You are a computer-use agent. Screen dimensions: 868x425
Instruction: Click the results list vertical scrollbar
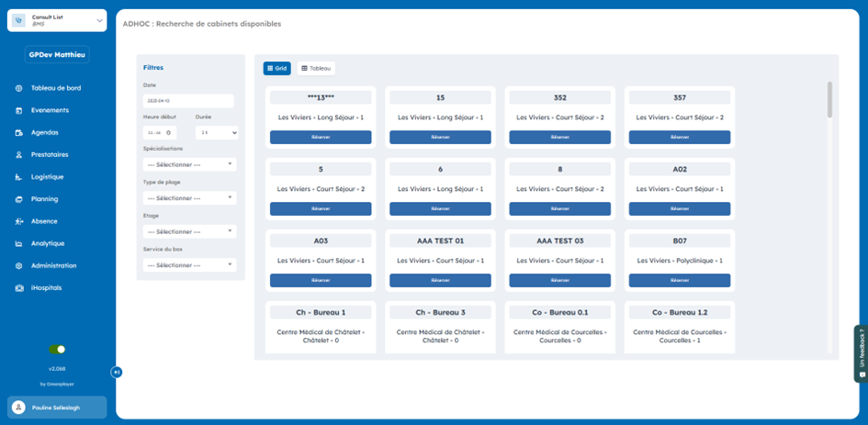tap(830, 101)
